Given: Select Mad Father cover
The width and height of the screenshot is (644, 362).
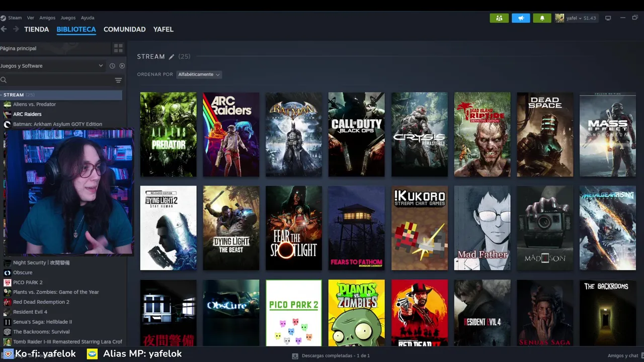Looking at the screenshot, I should (x=482, y=228).
